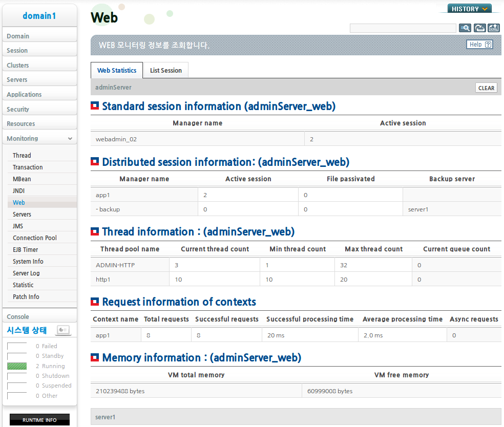Select Statistic under Monitoring

point(42,285)
